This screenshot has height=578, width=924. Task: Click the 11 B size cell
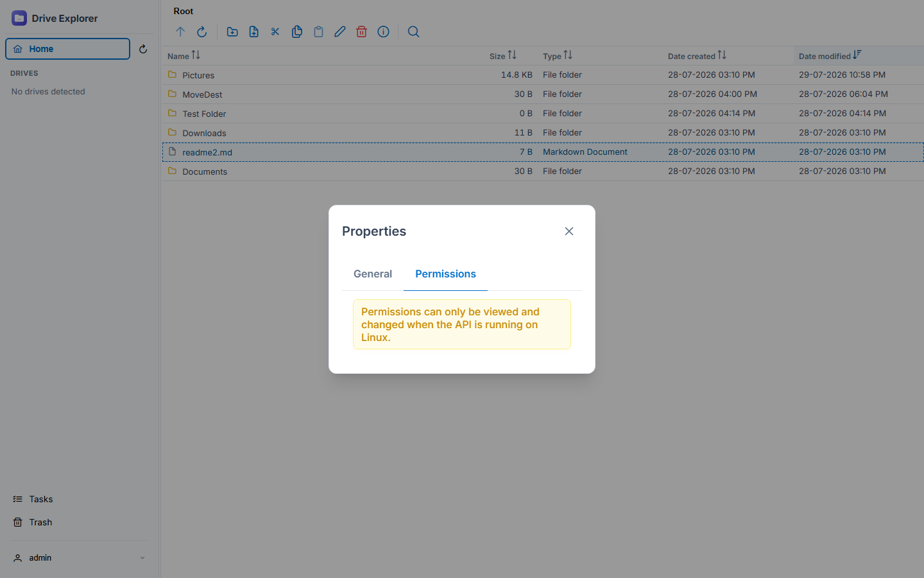[524, 132]
